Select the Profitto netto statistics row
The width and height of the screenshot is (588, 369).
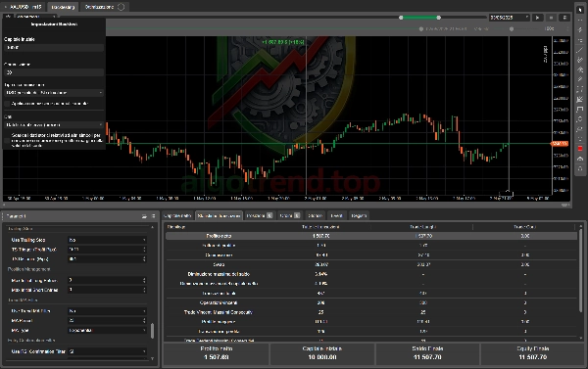click(371, 236)
